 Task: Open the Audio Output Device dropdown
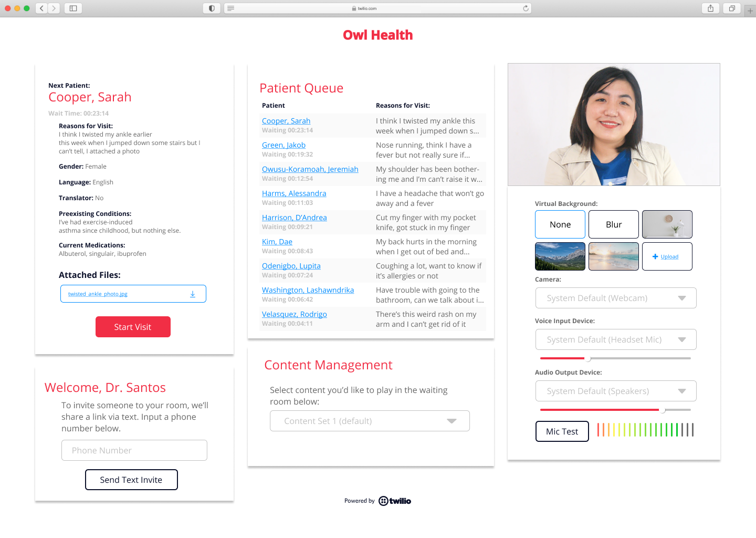616,391
